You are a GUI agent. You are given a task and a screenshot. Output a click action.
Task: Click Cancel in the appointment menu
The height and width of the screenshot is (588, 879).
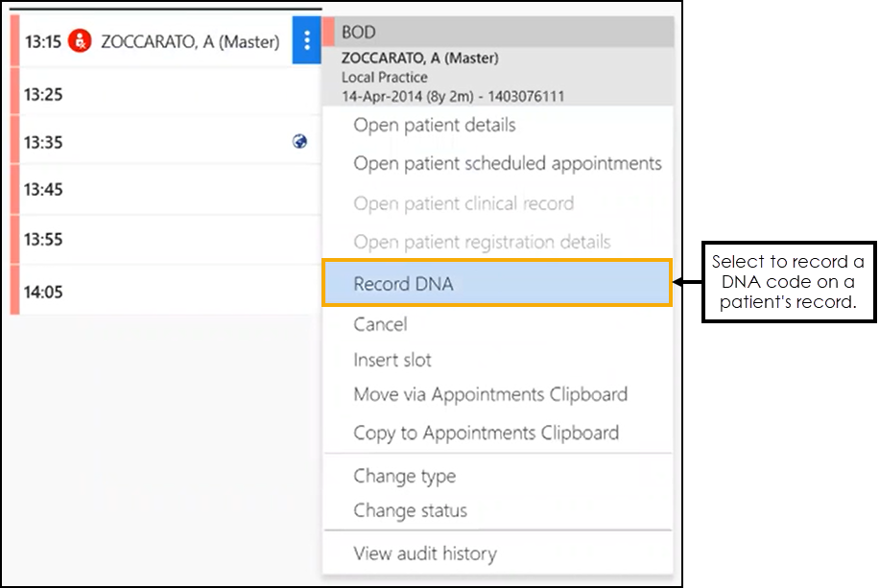[380, 324]
